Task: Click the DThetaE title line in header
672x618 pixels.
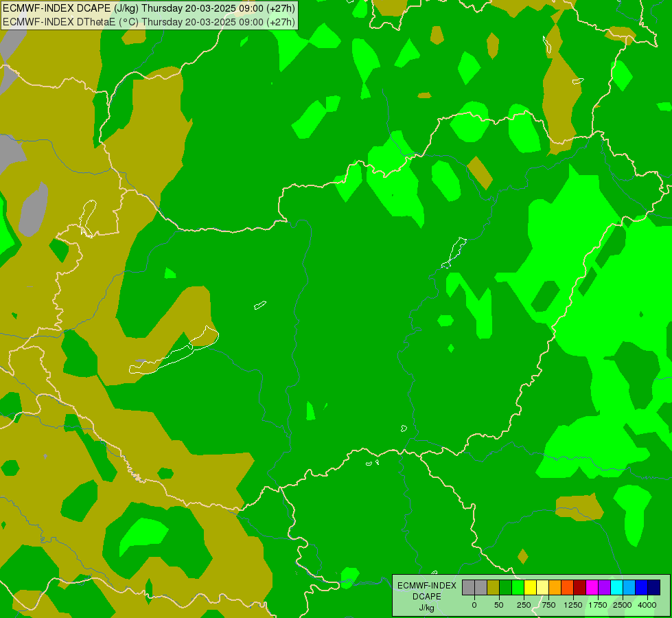Action: click(149, 22)
